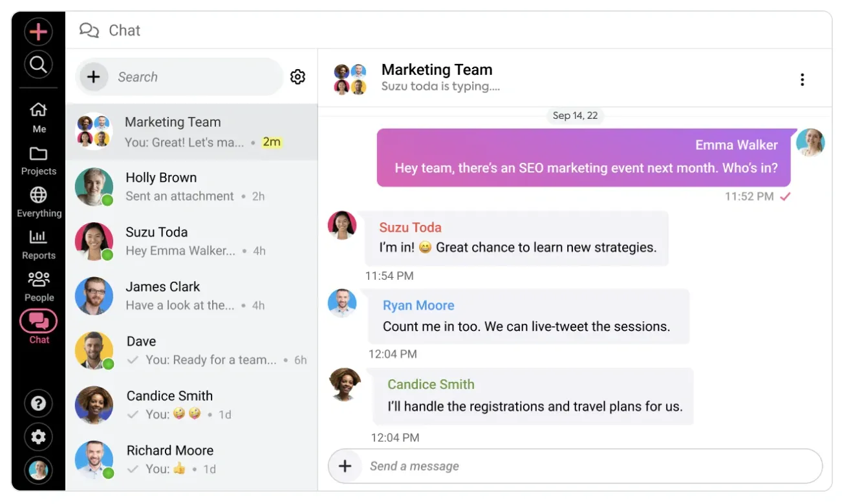842x504 pixels.
Task: Select the Projects folder icon
Action: pos(38,157)
